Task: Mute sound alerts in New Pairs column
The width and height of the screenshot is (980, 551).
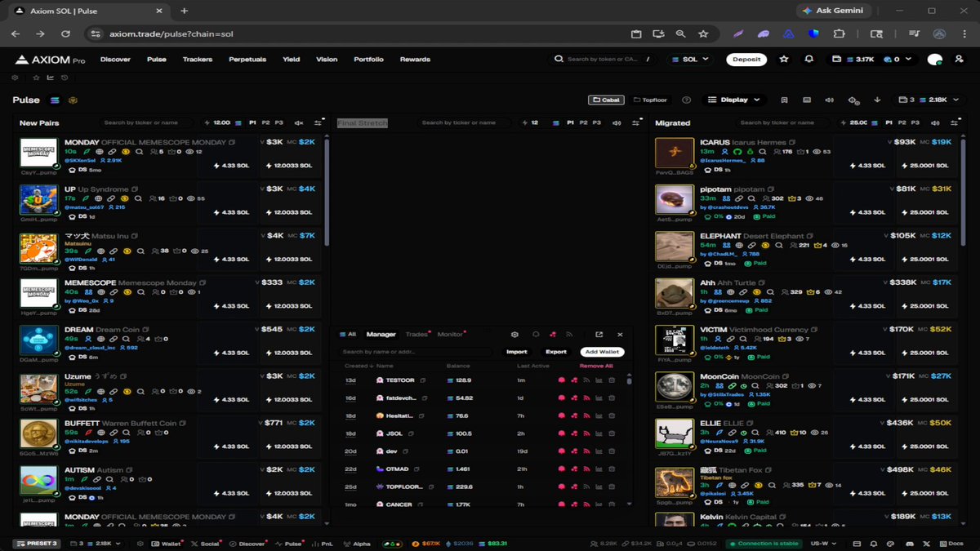Action: (299, 122)
